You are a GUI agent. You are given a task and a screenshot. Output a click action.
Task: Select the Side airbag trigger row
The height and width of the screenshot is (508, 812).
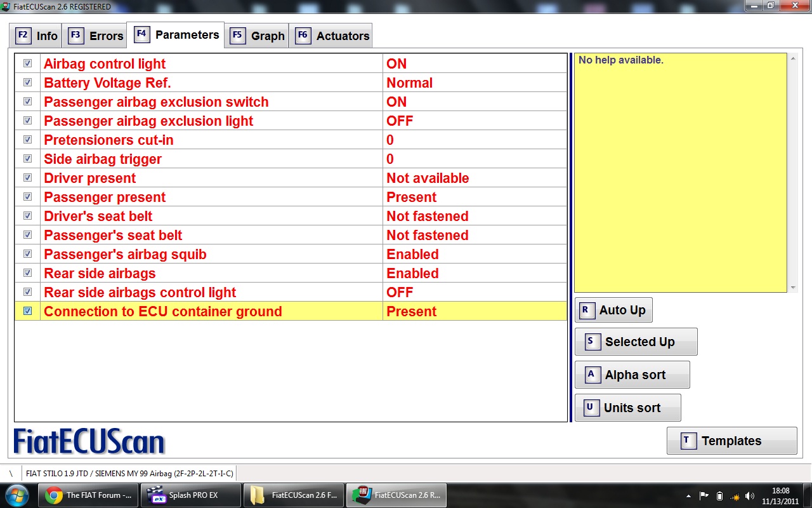tap(291, 159)
